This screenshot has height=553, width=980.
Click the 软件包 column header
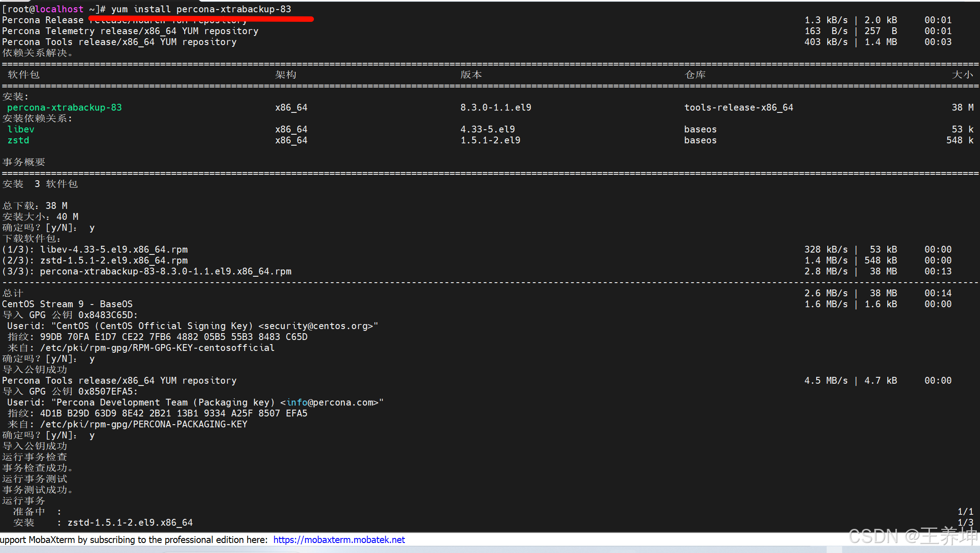(x=24, y=75)
